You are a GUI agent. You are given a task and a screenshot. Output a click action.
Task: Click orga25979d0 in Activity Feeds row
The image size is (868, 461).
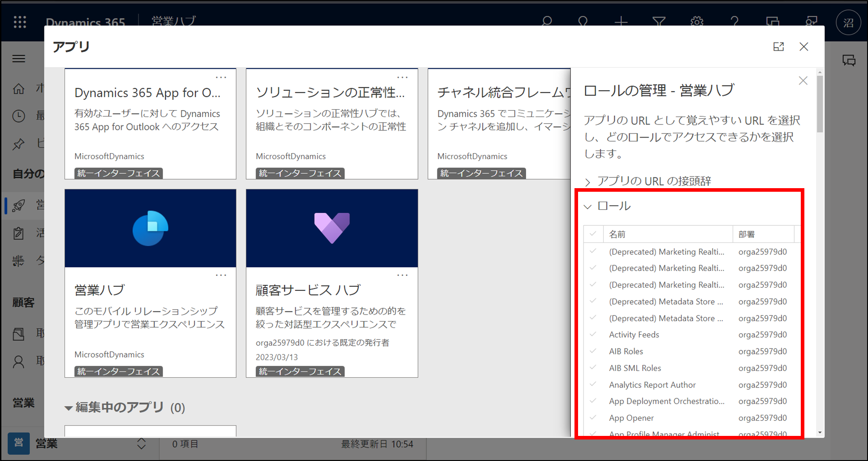pos(762,335)
